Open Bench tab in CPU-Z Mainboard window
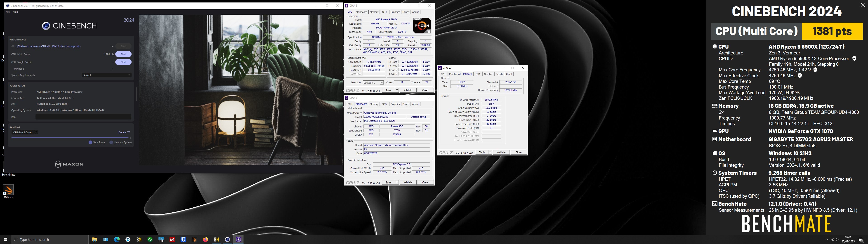 pos(406,104)
